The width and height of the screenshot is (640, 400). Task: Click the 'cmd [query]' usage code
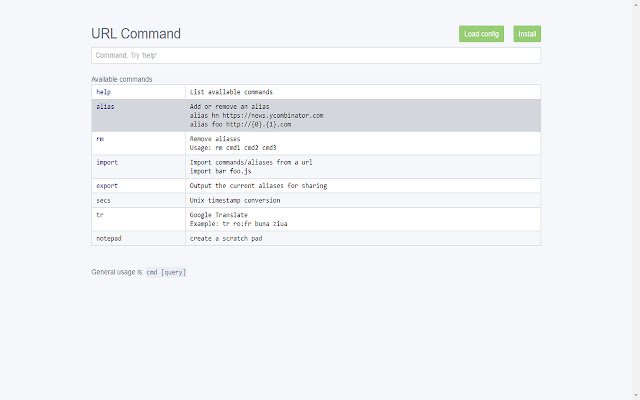coord(166,272)
